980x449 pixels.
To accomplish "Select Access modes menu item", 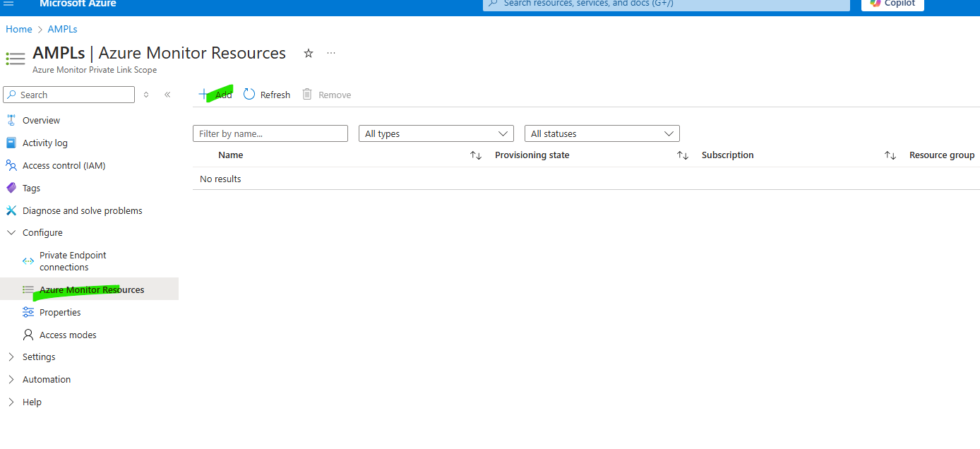I will pos(68,335).
